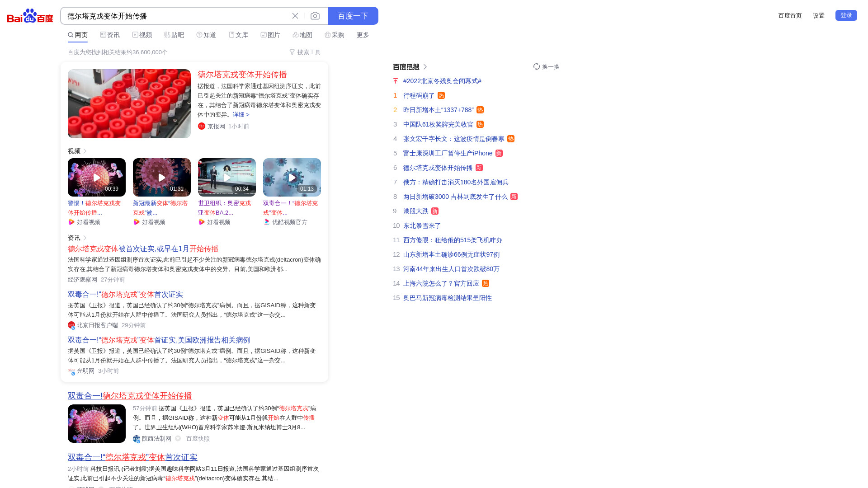Open hot search 行程码崩了
The height and width of the screenshot is (488, 868).
[x=419, y=95]
